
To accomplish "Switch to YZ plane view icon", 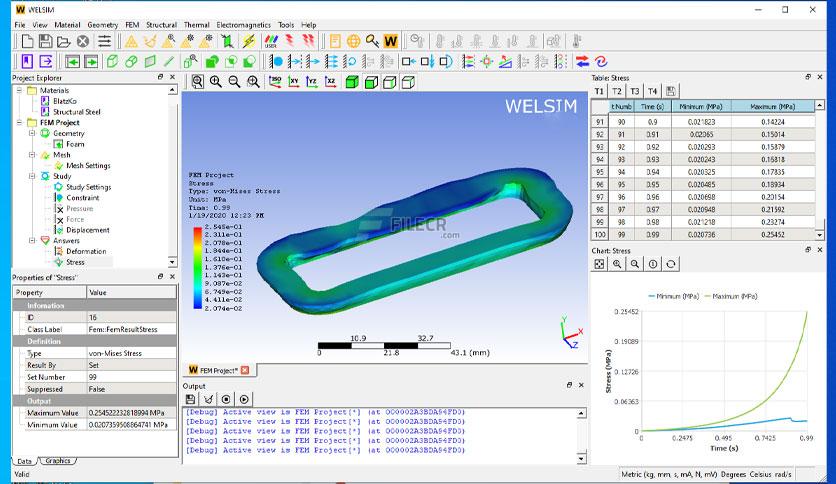I will tap(312, 82).
